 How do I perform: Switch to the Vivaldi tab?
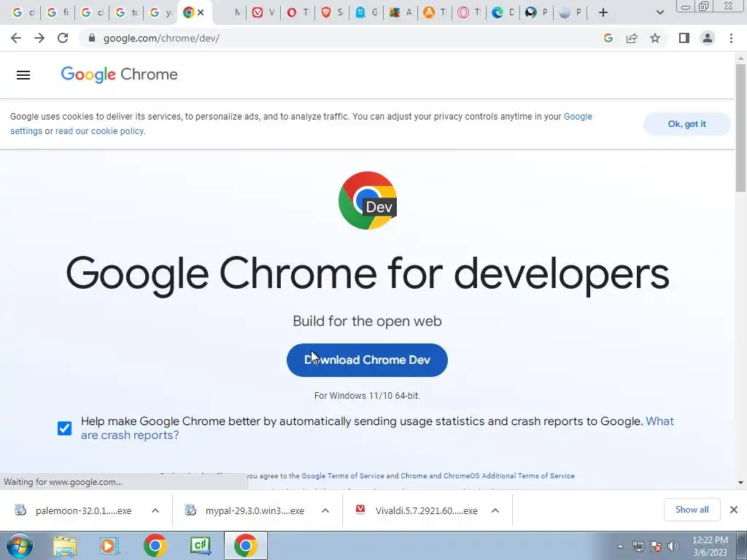point(263,13)
